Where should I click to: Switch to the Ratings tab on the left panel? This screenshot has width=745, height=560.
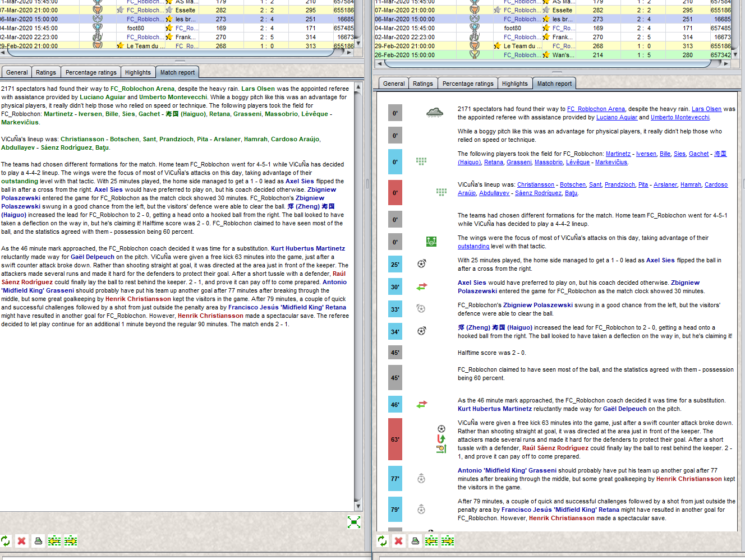pos(46,72)
